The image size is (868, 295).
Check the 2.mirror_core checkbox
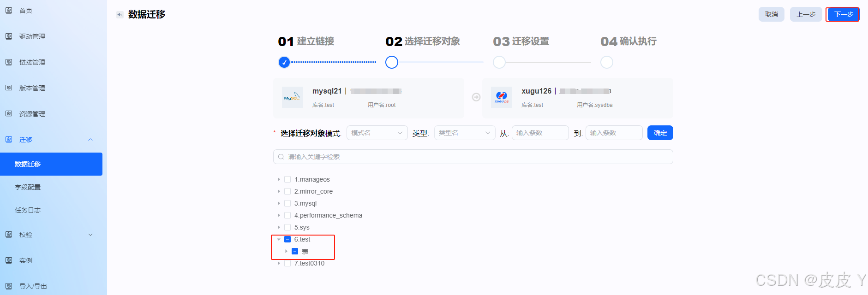point(287,191)
